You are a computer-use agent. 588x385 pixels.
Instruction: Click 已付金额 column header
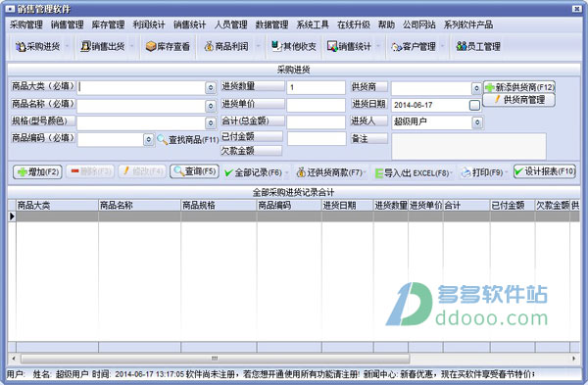click(x=513, y=206)
